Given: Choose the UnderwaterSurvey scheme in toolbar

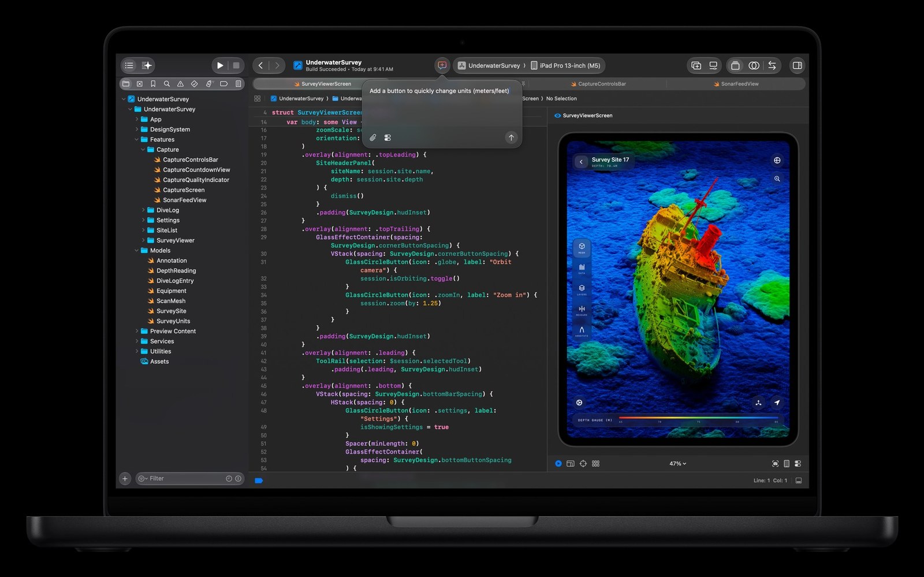Looking at the screenshot, I should coord(490,66).
